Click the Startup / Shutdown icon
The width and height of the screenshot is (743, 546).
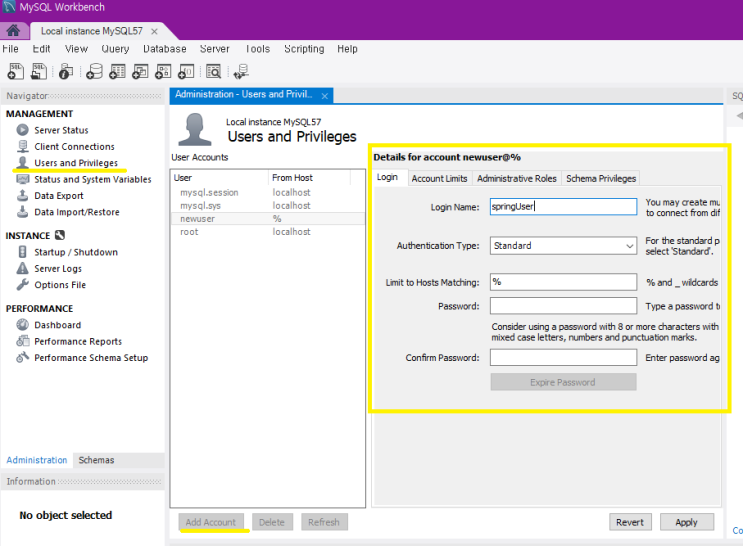tap(22, 252)
